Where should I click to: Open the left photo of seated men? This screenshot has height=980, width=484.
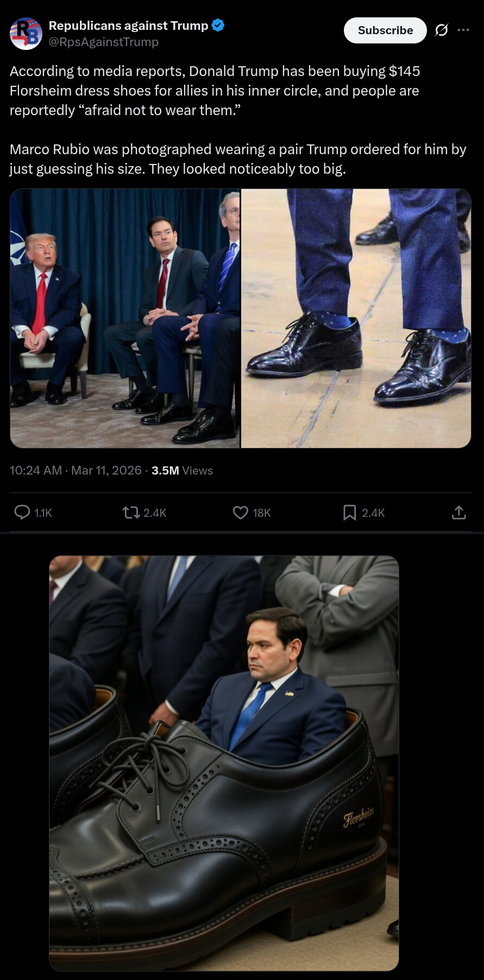[x=125, y=318]
